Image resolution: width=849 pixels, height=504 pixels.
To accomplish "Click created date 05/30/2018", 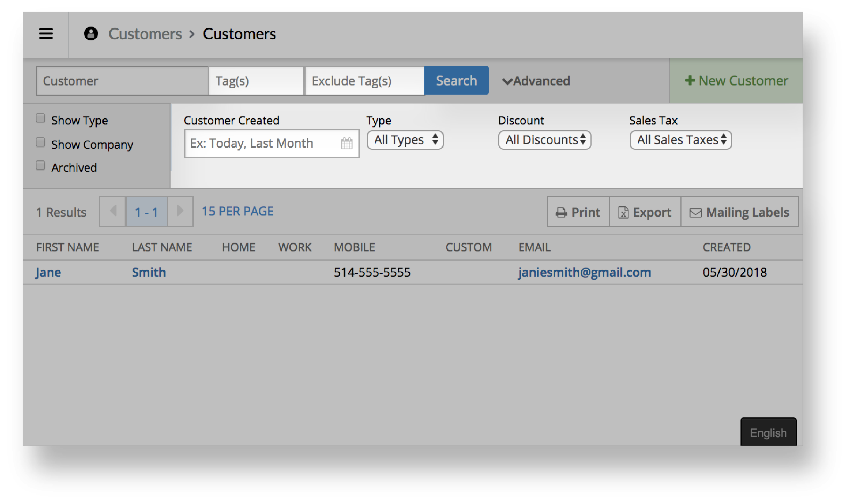I will click(x=735, y=272).
